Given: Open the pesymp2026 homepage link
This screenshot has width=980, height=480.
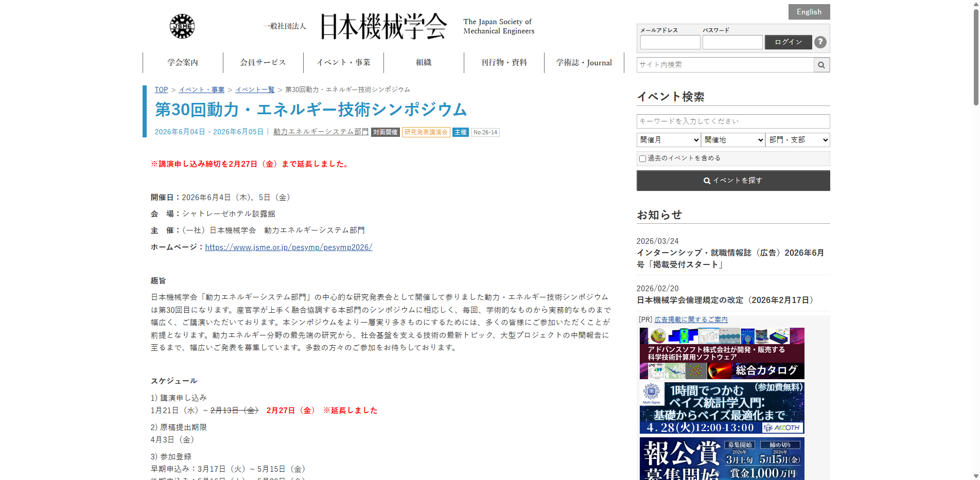Looking at the screenshot, I should [x=289, y=247].
